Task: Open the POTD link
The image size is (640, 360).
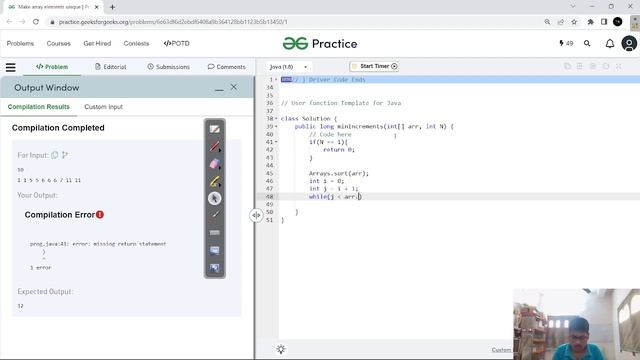Action: [x=176, y=43]
